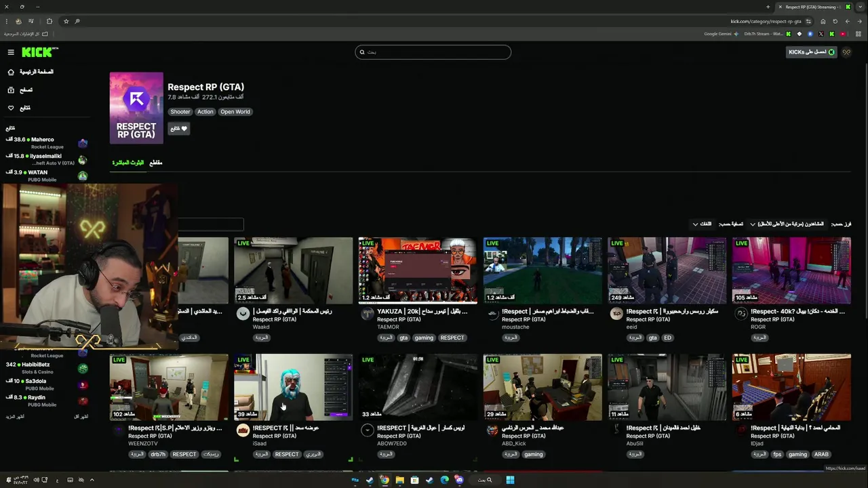Click eeid's channel avatar icon

616,313
